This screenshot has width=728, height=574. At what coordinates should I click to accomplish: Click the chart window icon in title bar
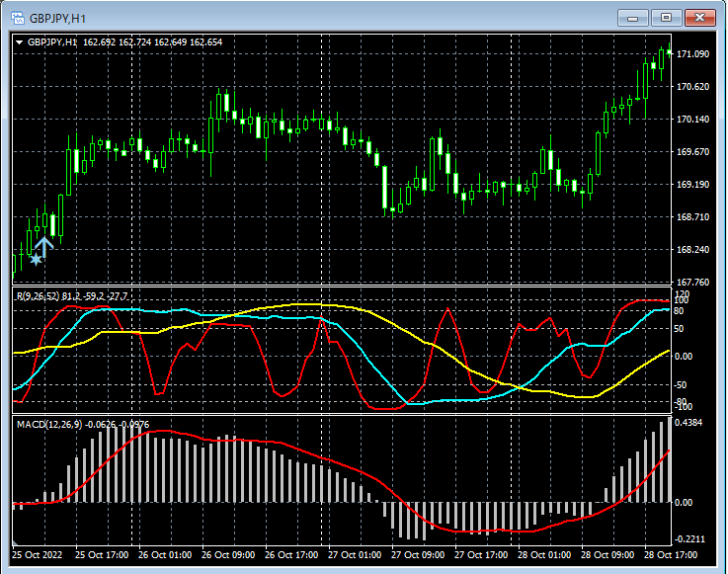click(17, 18)
